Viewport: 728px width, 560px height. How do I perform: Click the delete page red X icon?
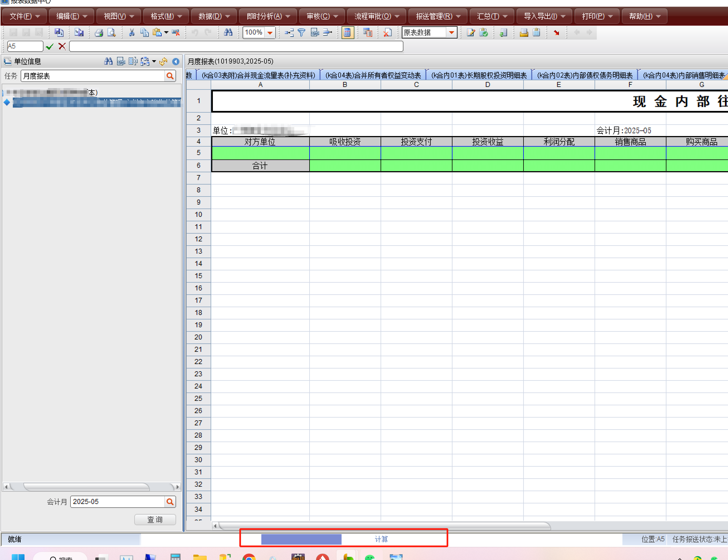(387, 33)
